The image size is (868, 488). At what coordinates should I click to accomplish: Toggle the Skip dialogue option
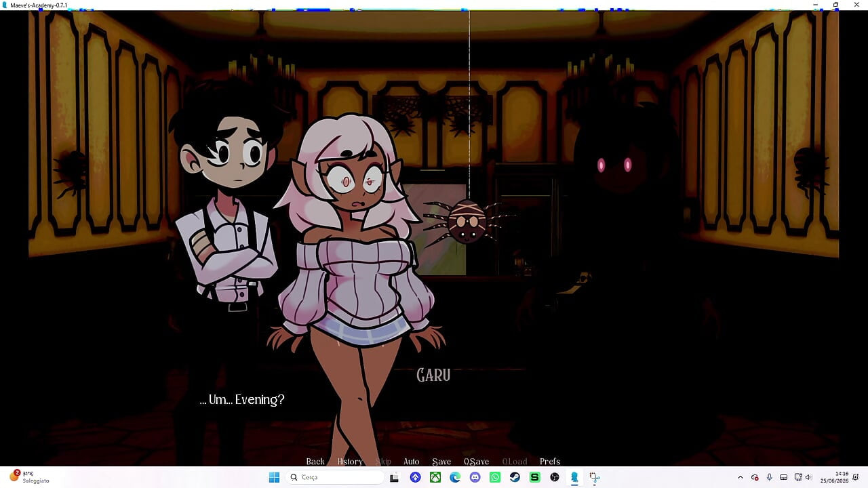click(x=383, y=462)
